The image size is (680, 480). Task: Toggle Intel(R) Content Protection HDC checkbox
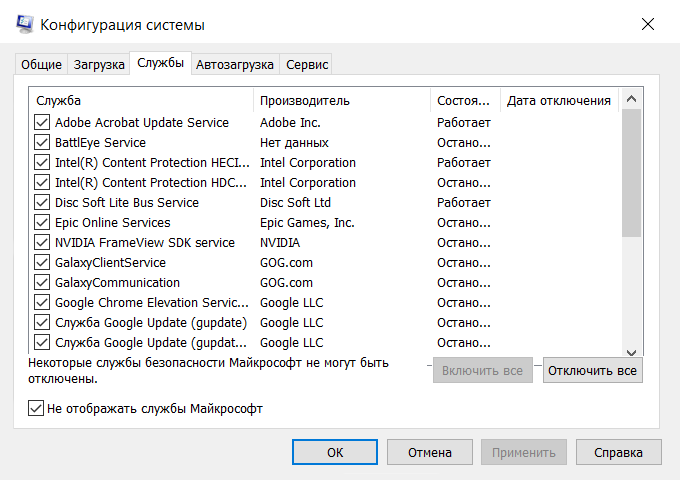42,183
